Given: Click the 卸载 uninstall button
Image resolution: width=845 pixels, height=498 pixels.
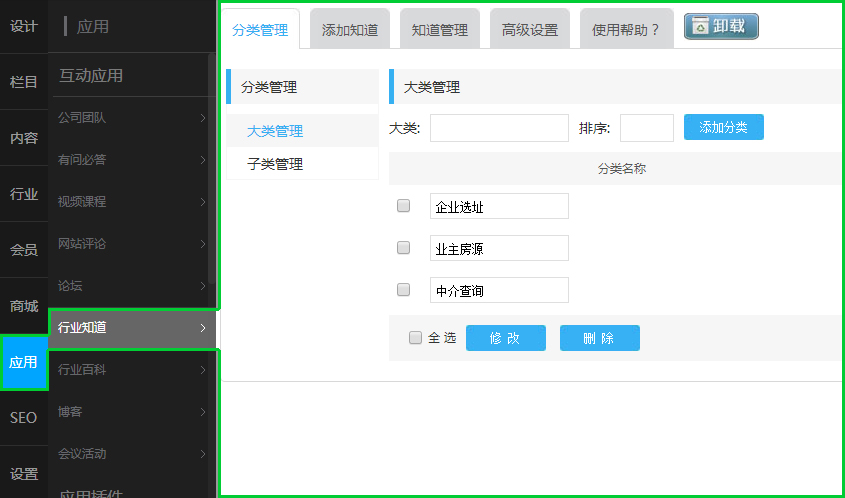Looking at the screenshot, I should [721, 26].
